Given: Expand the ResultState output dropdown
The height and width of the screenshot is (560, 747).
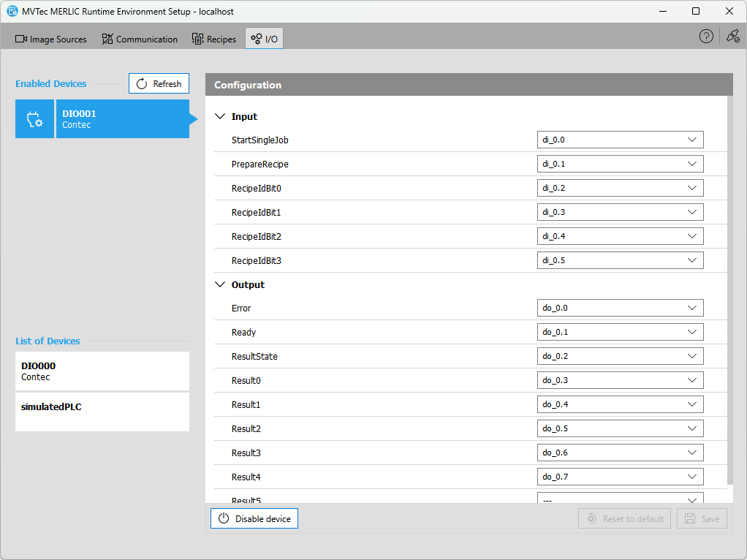Looking at the screenshot, I should 620,356.
